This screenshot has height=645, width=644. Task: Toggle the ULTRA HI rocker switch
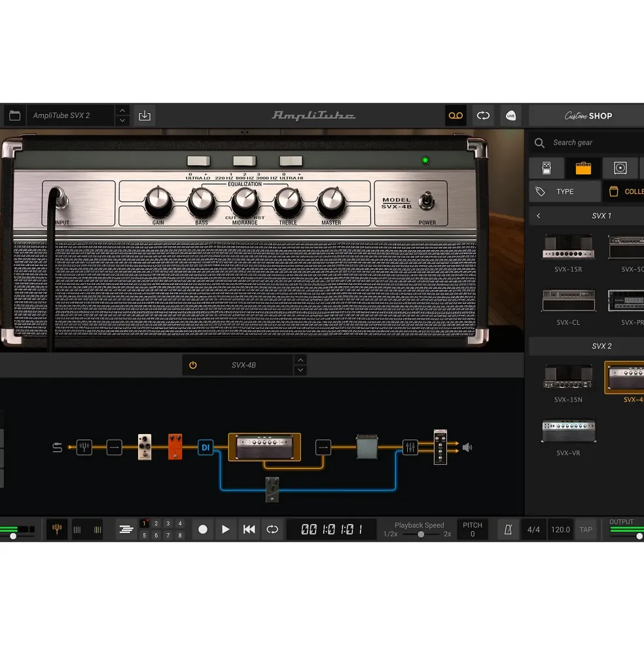coord(291,161)
